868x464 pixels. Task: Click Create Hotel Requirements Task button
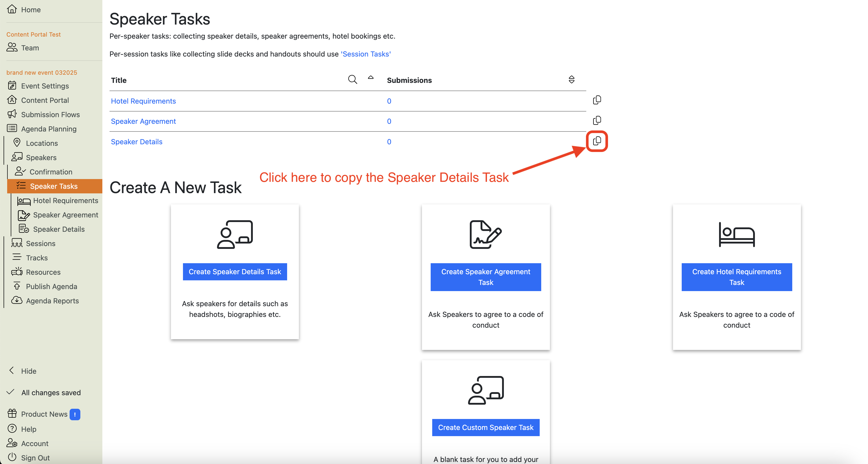736,277
